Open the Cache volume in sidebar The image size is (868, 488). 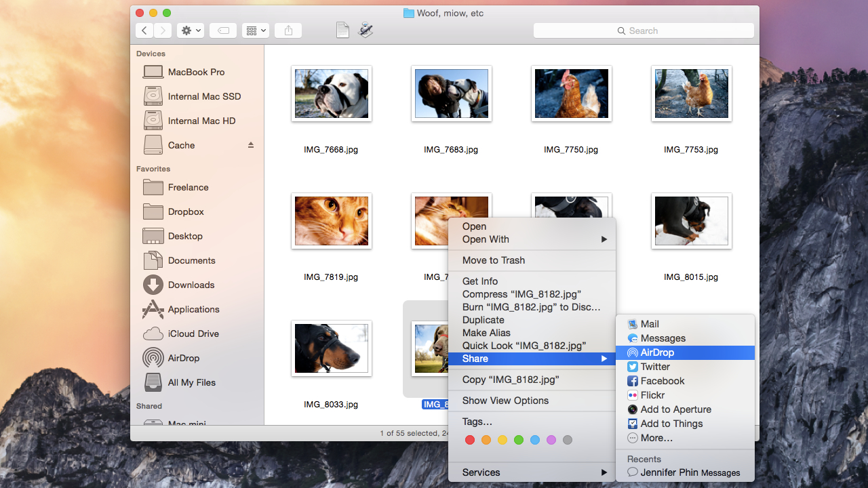[181, 145]
